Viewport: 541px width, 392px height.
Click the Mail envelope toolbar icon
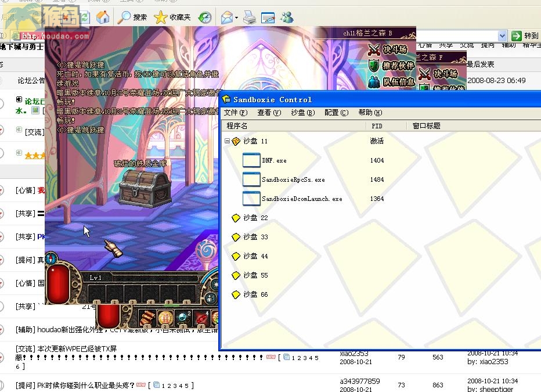227,17
